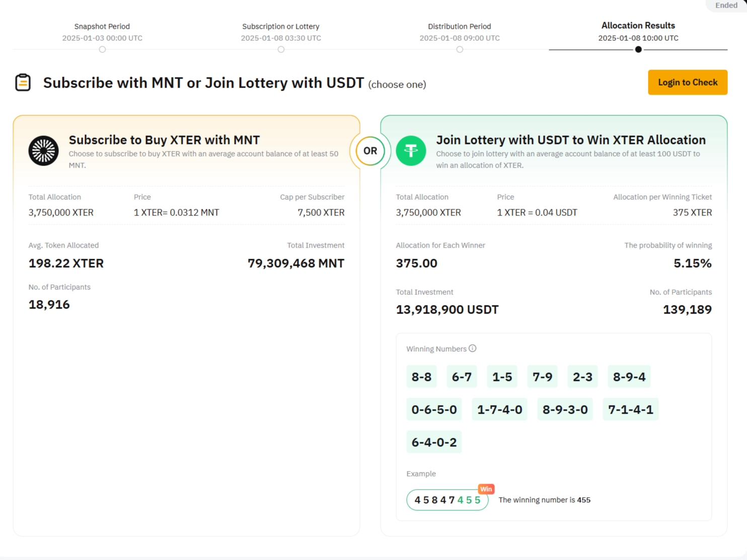Screen dimensions: 747x560
Task: Click the USDT Tether logo icon
Action: coord(411,150)
